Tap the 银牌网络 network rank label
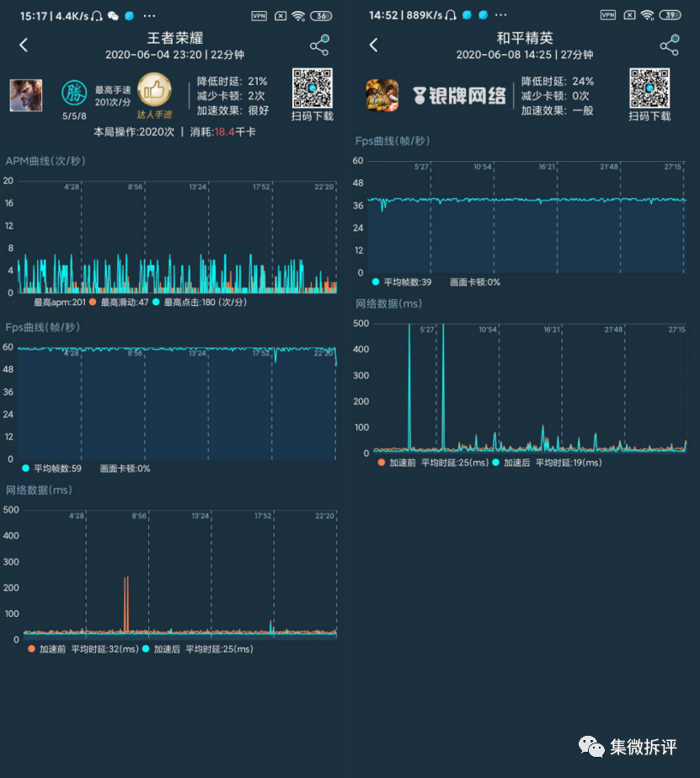This screenshot has height=778, width=700. pyautogui.click(x=459, y=95)
